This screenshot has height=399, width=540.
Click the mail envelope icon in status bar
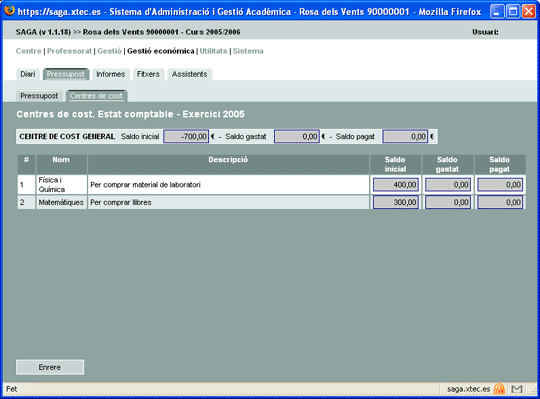(517, 389)
